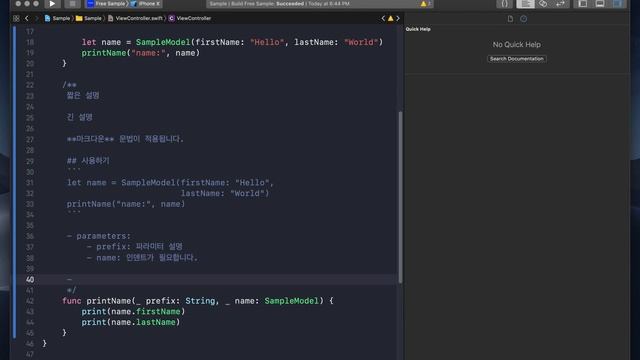Open the Sample project breadcrumb
Viewport: 640px width, 360px height.
click(58, 18)
